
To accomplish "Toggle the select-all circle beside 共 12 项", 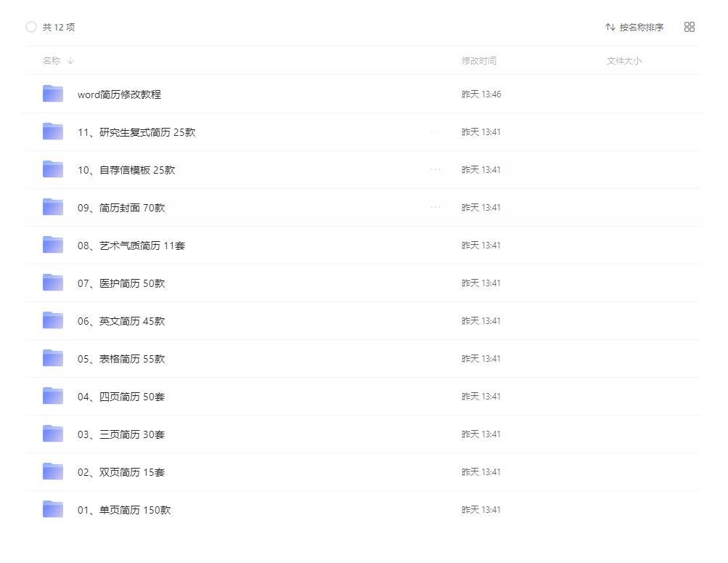I will coord(31,27).
